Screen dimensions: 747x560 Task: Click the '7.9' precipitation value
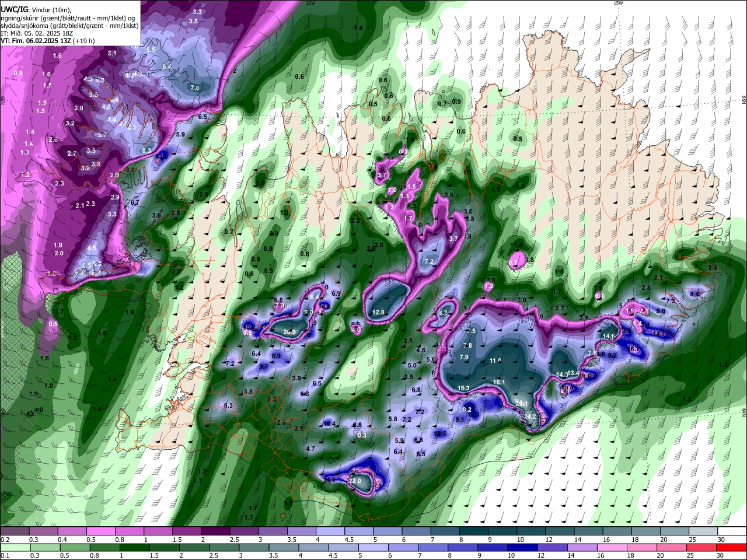[464, 358]
